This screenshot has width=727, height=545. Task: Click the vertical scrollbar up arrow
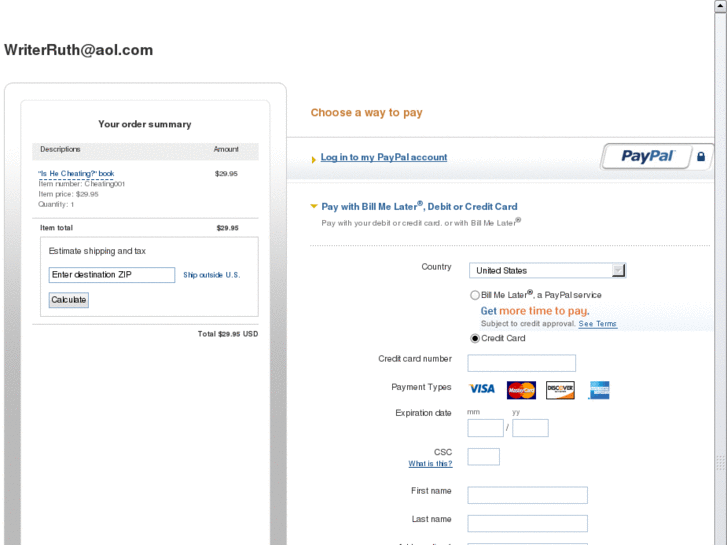(720, 6)
